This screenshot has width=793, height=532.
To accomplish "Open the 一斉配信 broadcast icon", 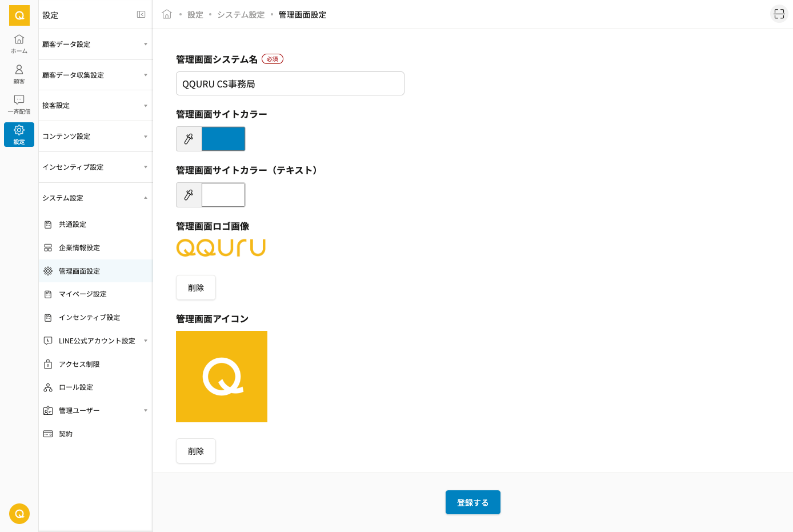I will tap(19, 104).
